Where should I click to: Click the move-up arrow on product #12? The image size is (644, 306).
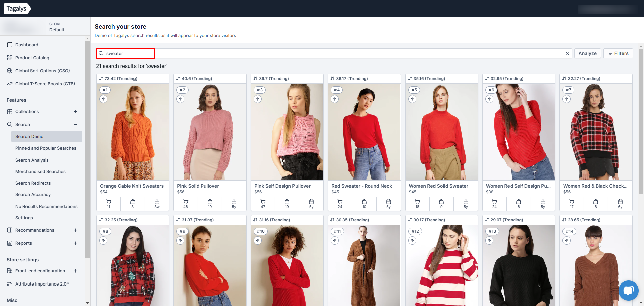pos(412,241)
